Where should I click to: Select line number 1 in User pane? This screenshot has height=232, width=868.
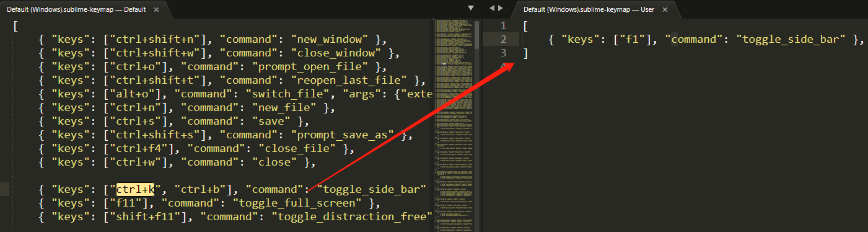[x=503, y=26]
